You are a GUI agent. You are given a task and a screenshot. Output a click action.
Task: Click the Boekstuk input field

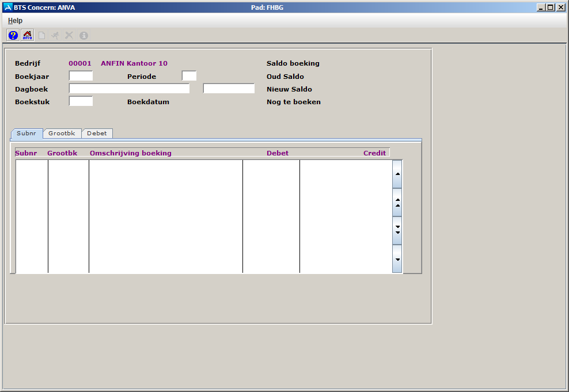click(x=81, y=101)
